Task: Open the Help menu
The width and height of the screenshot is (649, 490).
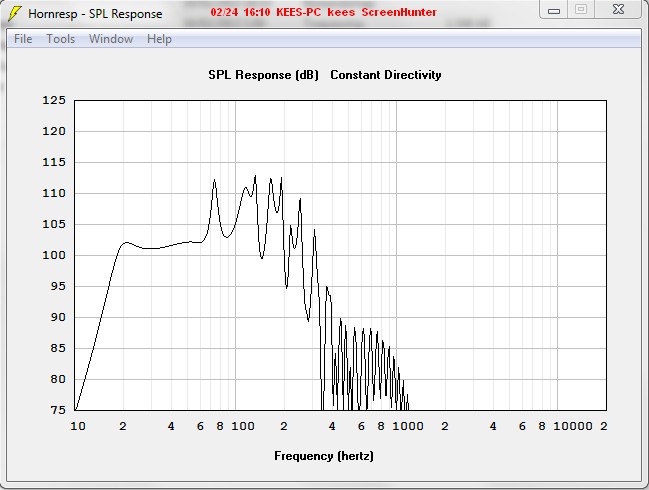Action: coord(159,39)
